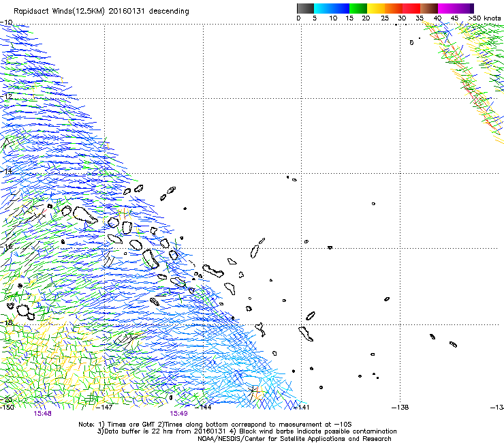Click the purple '15:48' time label
504x443 pixels.
tap(42, 414)
